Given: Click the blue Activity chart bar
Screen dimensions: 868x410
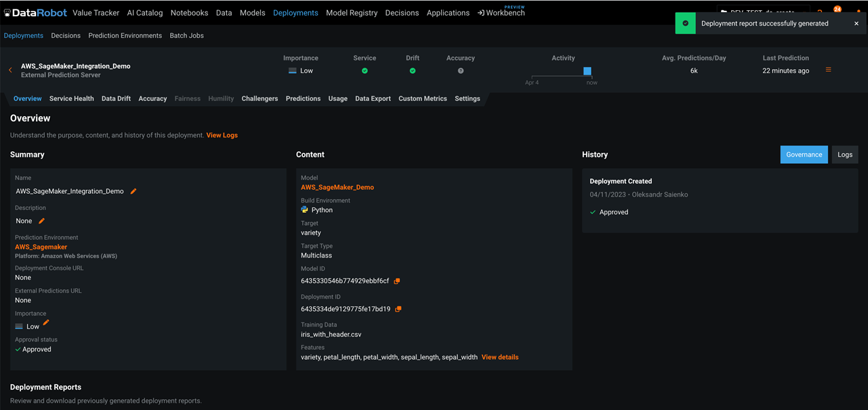Looking at the screenshot, I should point(587,71).
